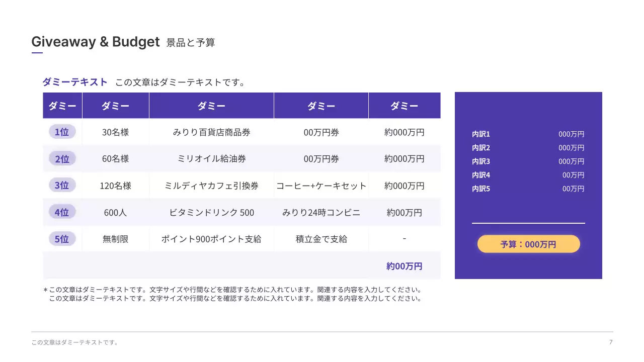This screenshot has height=362, width=644.
Task: Select the 5位 rank badge
Action: point(62,239)
